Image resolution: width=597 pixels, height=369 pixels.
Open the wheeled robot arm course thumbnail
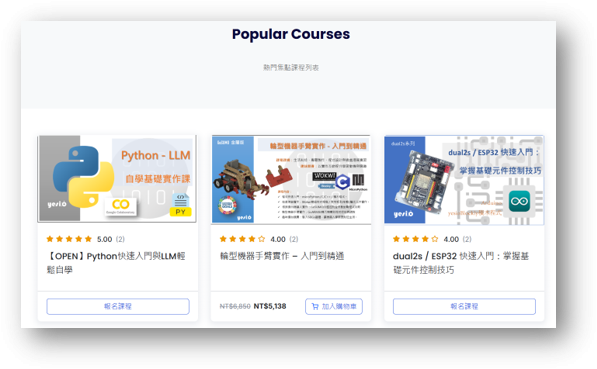[x=291, y=179]
